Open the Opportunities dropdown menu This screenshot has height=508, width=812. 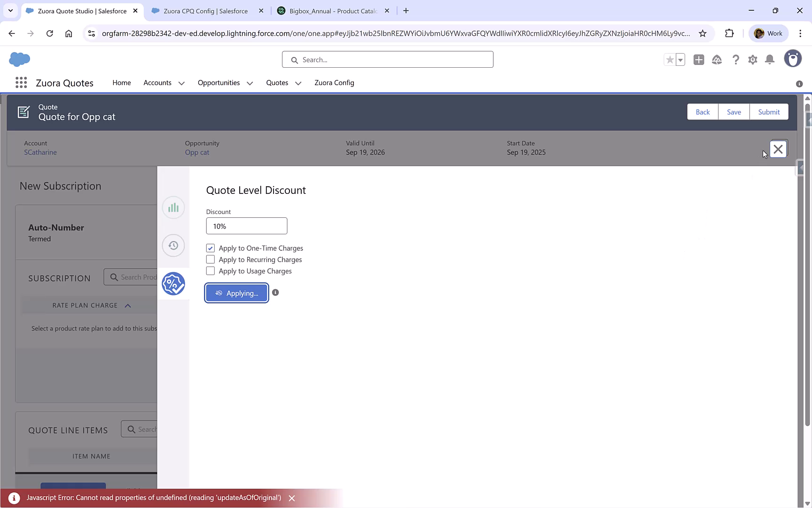click(x=250, y=83)
